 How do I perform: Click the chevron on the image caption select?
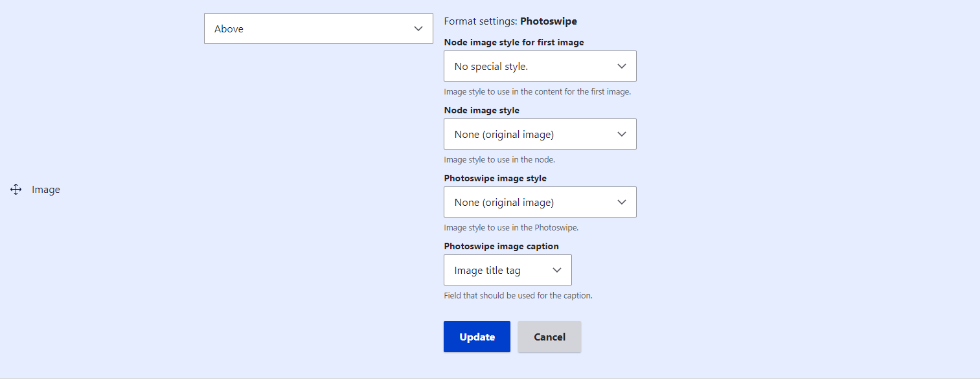click(557, 270)
